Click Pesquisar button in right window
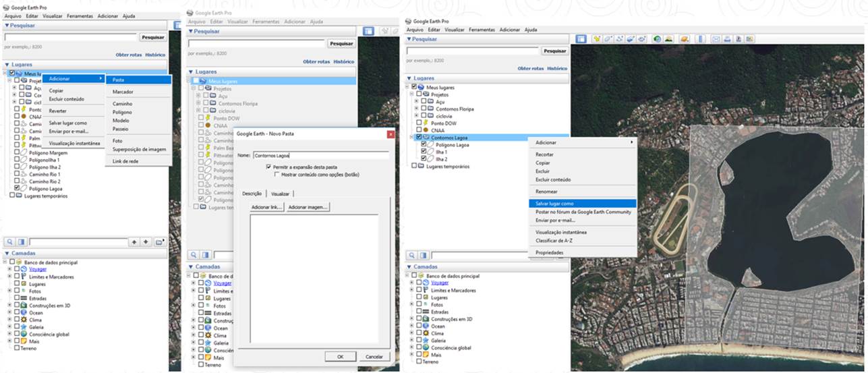 click(554, 51)
